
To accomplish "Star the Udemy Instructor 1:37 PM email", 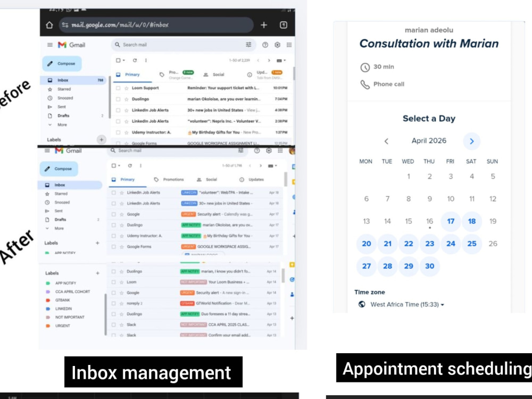I will coord(126,132).
